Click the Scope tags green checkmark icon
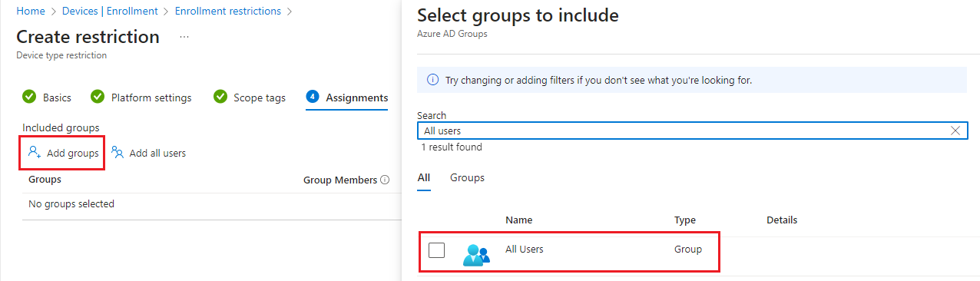Viewport: 980px width, 281px height. pos(220,97)
